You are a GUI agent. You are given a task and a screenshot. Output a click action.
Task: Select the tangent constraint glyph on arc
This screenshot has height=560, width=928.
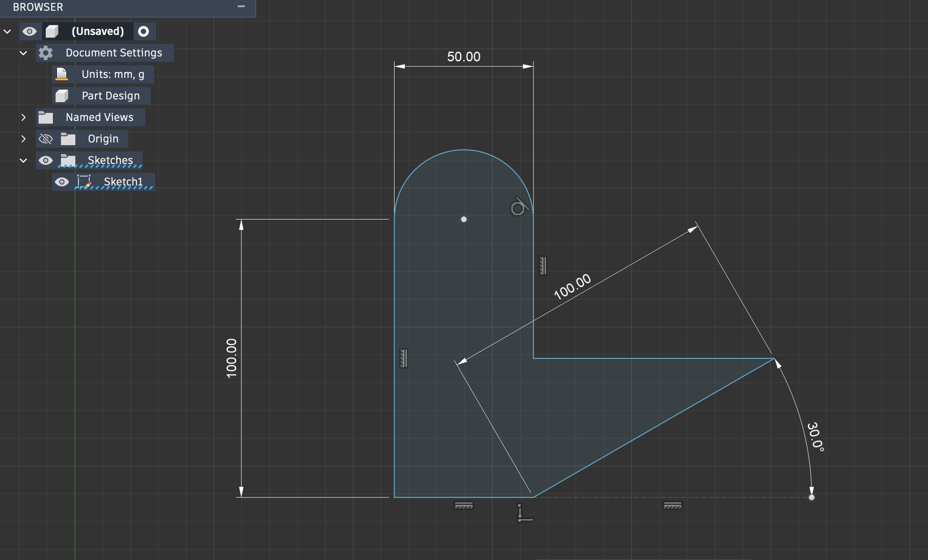pyautogui.click(x=519, y=207)
